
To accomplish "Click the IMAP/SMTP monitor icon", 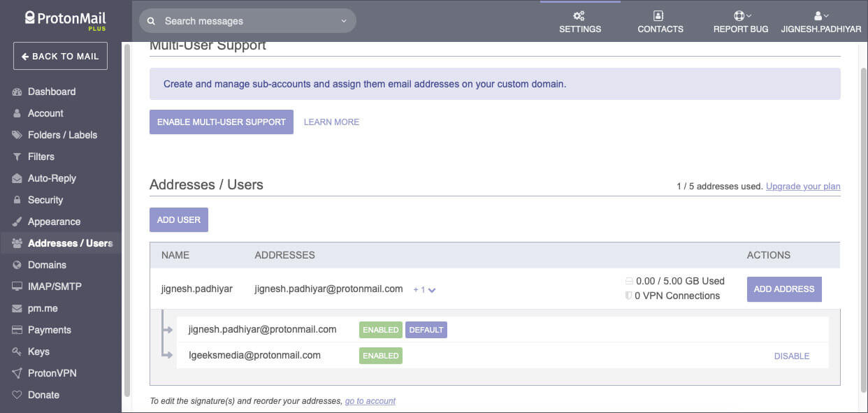I will tap(17, 287).
